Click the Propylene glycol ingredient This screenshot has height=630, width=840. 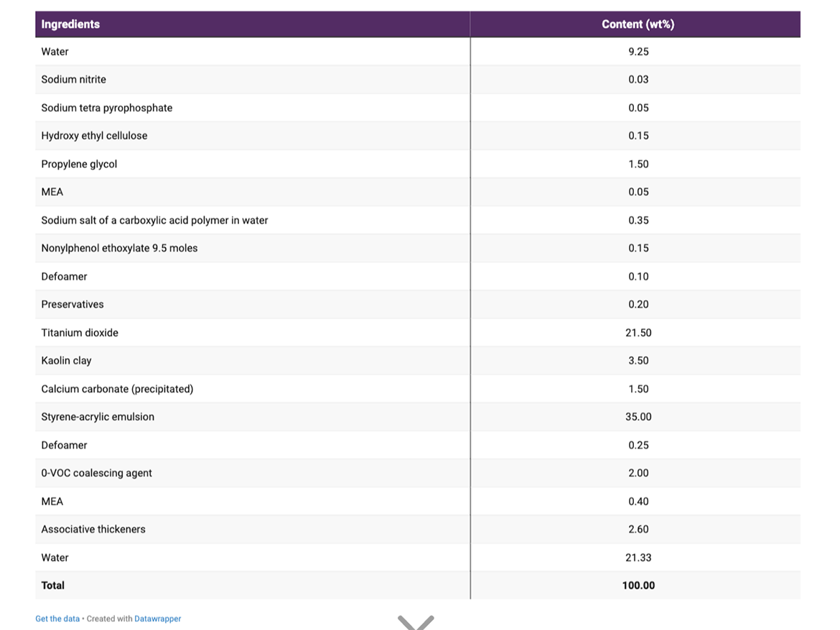[79, 164]
